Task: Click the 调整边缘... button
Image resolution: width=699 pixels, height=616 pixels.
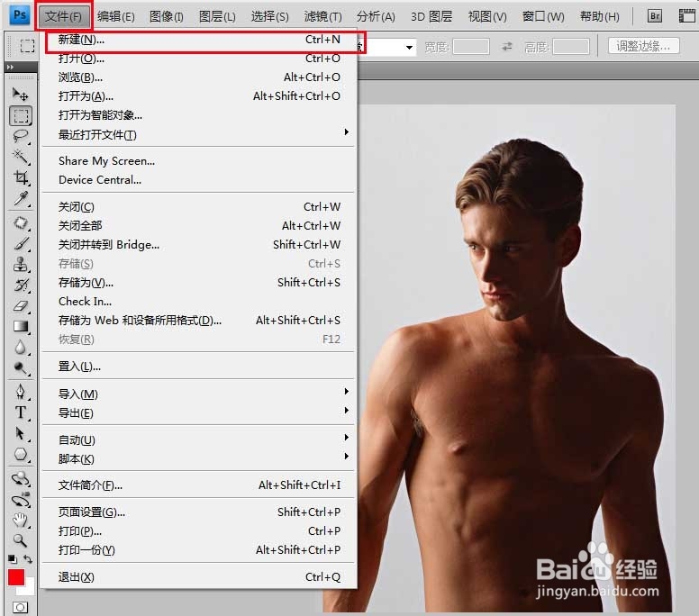Action: 644,46
